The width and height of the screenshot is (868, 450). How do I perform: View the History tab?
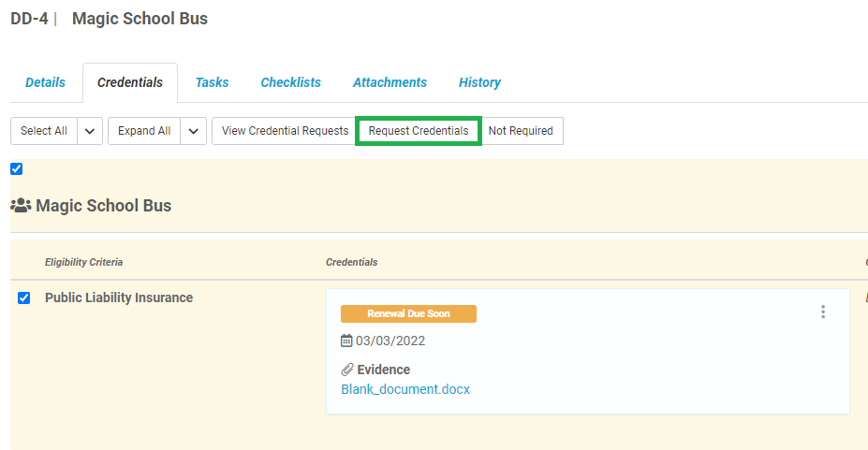[x=479, y=82]
